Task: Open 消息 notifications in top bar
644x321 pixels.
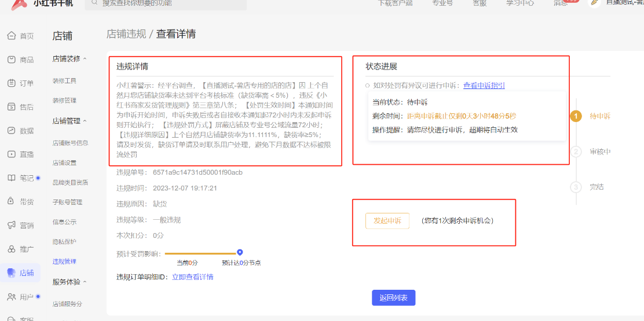Action: click(561, 3)
